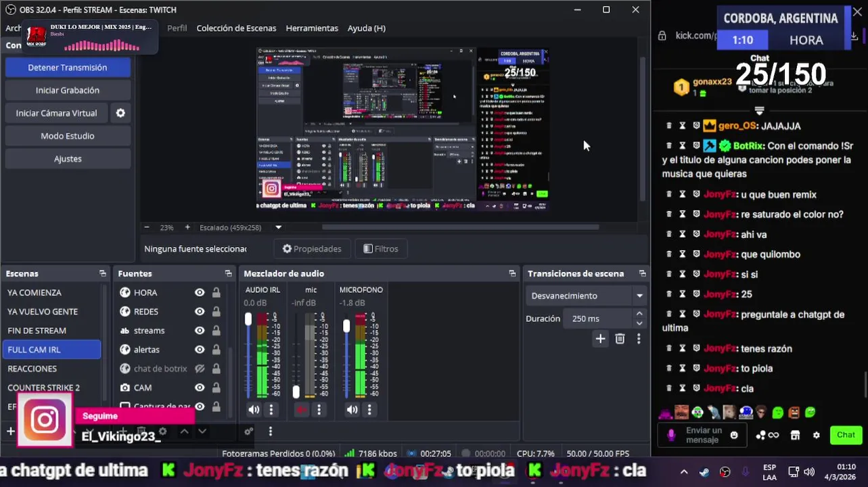Show the chat de botrix source
Screen dimensions: 868x487
coord(200,369)
